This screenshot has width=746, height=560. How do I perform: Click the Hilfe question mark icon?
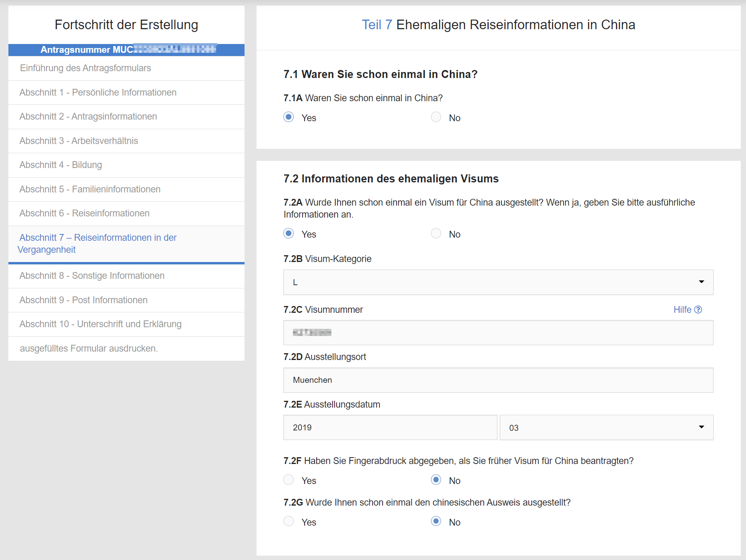(698, 310)
